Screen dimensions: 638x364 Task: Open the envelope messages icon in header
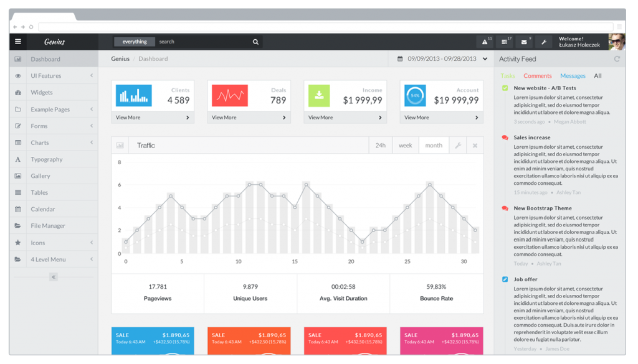coord(524,42)
